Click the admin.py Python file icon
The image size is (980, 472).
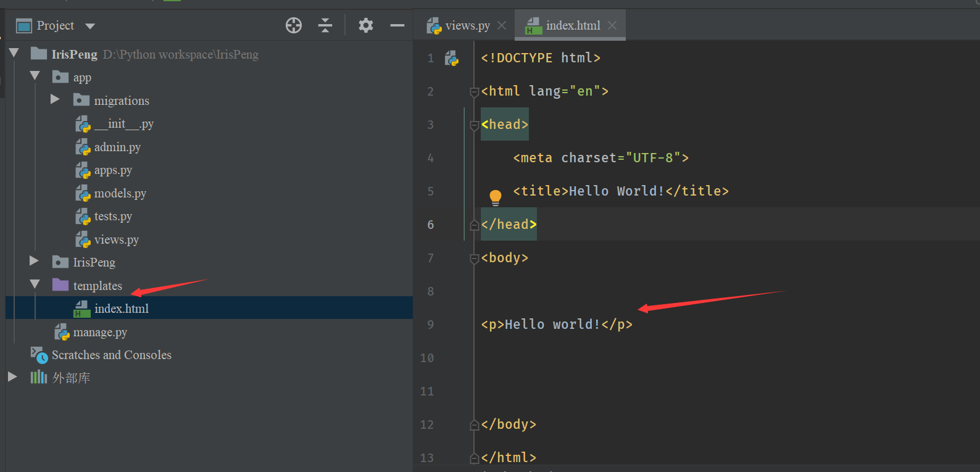click(83, 147)
